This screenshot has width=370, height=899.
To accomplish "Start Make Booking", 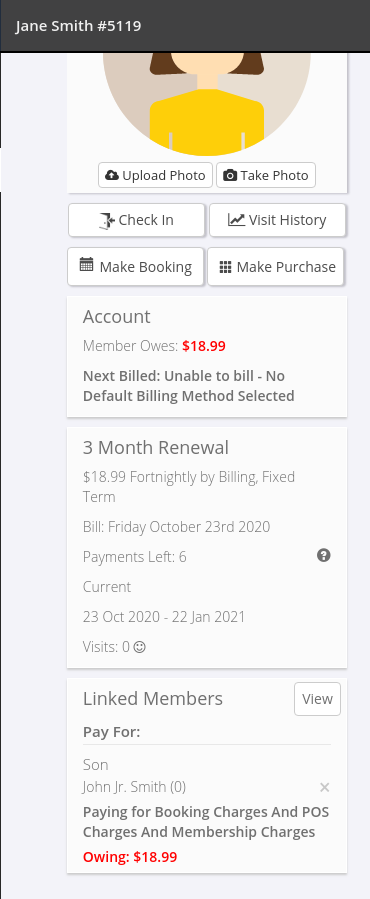I will [x=135, y=267].
